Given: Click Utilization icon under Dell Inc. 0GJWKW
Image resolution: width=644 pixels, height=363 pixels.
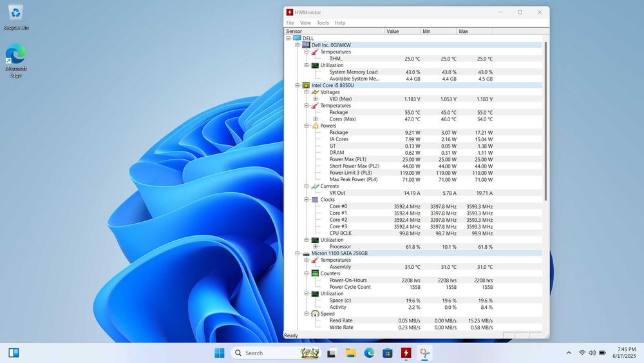Looking at the screenshot, I should pos(315,65).
